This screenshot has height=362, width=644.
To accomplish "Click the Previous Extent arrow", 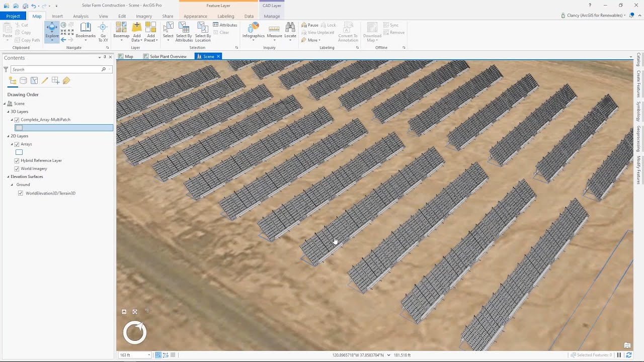I will click(x=63, y=40).
